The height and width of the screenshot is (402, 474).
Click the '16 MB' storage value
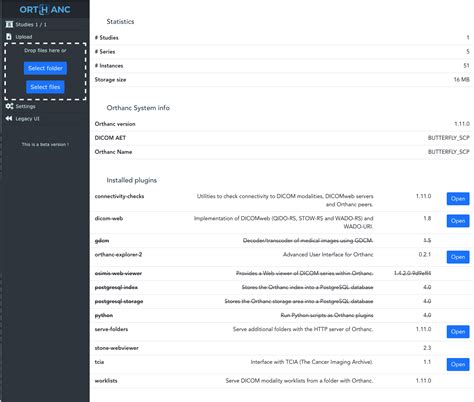(461, 80)
